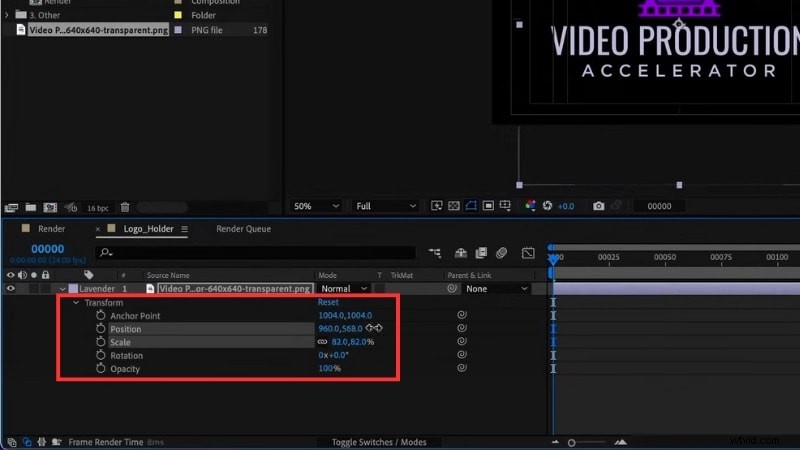The image size is (800, 450).
Task: Show channel and color management settings
Action: tap(531, 206)
